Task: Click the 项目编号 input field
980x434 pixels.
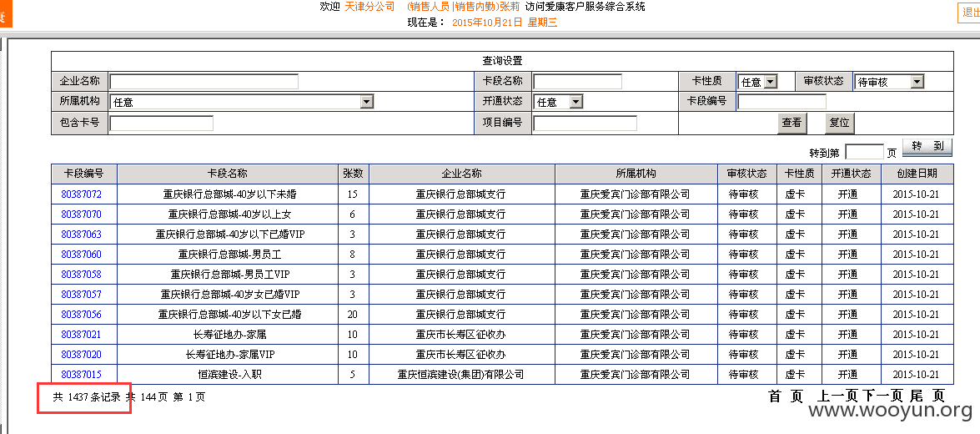Action: pos(585,124)
